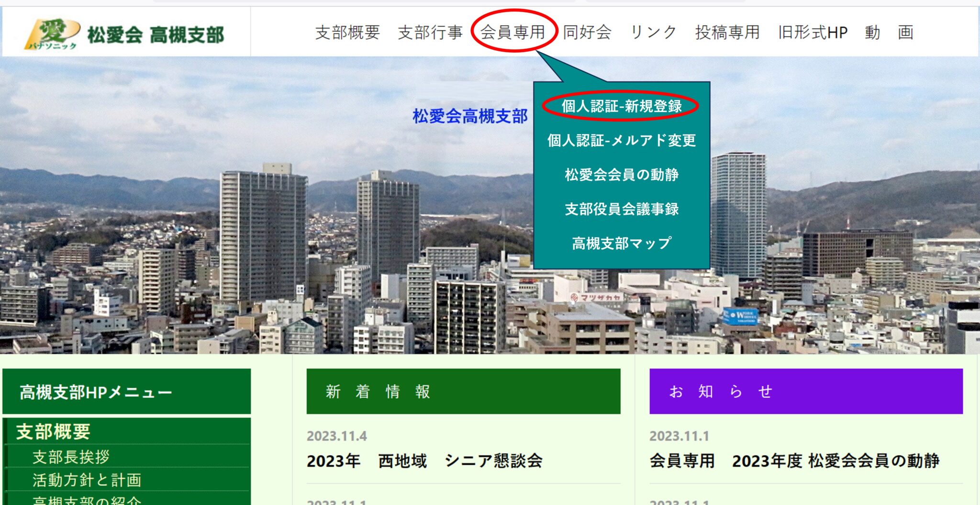Viewport: 980px width, 505px height.
Task: Open 会員専用 2023年度 松愛会会員の動静 notice
Action: point(794,460)
